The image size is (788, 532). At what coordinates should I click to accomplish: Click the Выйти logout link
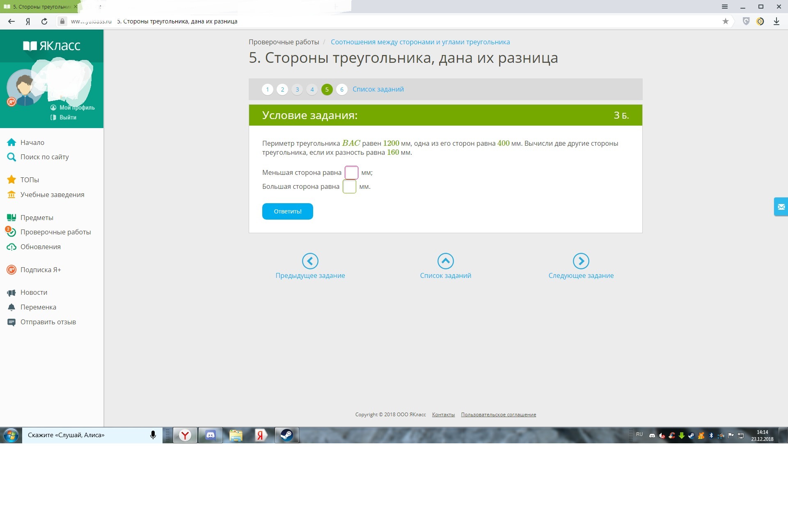pyautogui.click(x=67, y=117)
